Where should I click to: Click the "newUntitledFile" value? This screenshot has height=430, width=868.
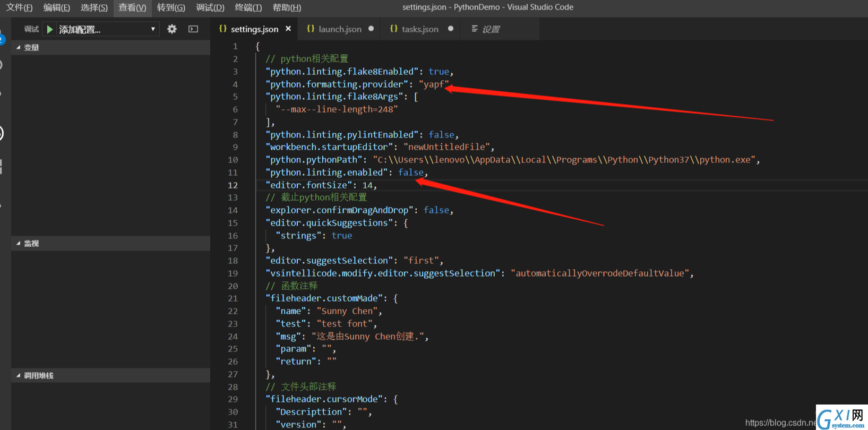446,147
